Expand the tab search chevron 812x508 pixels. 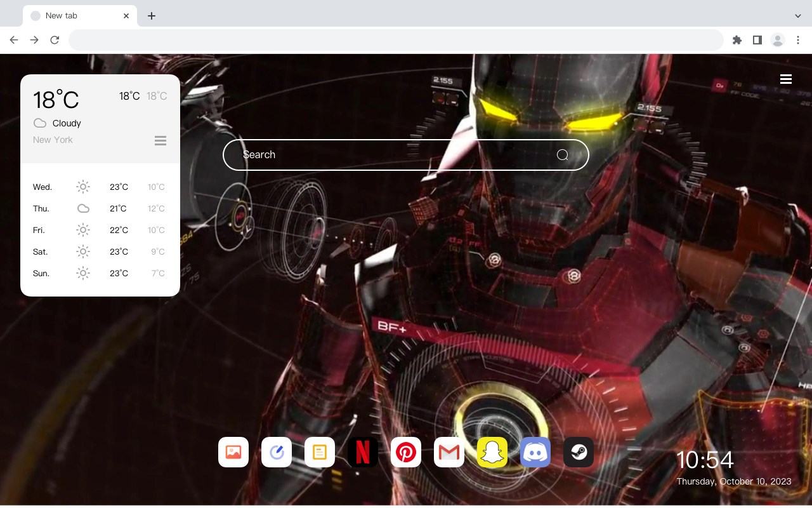point(798,16)
